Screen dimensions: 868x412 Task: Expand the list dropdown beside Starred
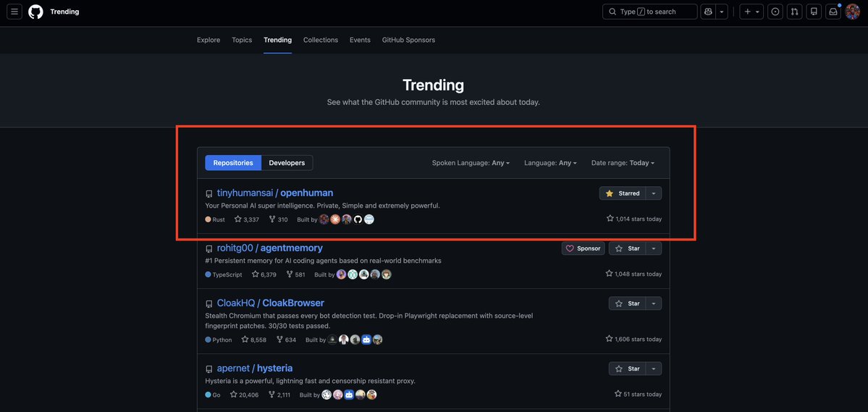[654, 193]
